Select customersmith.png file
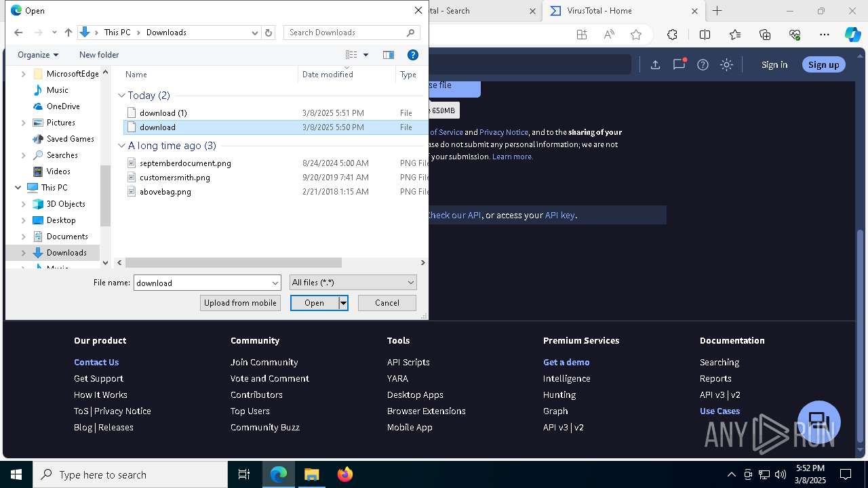 [x=175, y=178]
